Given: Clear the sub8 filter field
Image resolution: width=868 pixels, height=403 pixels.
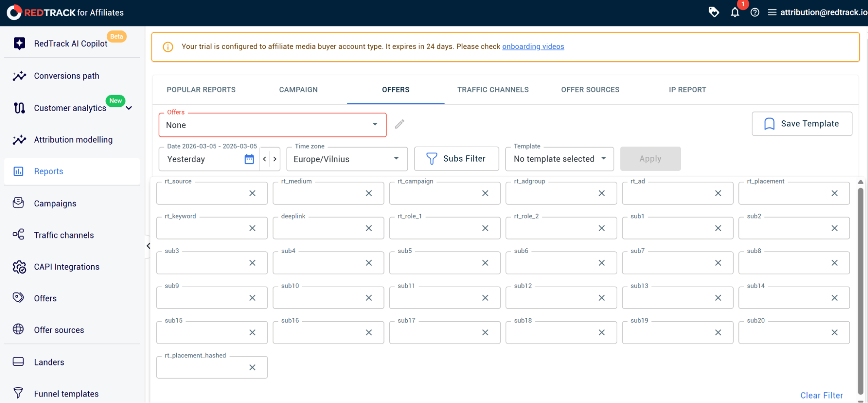Looking at the screenshot, I should click(834, 263).
